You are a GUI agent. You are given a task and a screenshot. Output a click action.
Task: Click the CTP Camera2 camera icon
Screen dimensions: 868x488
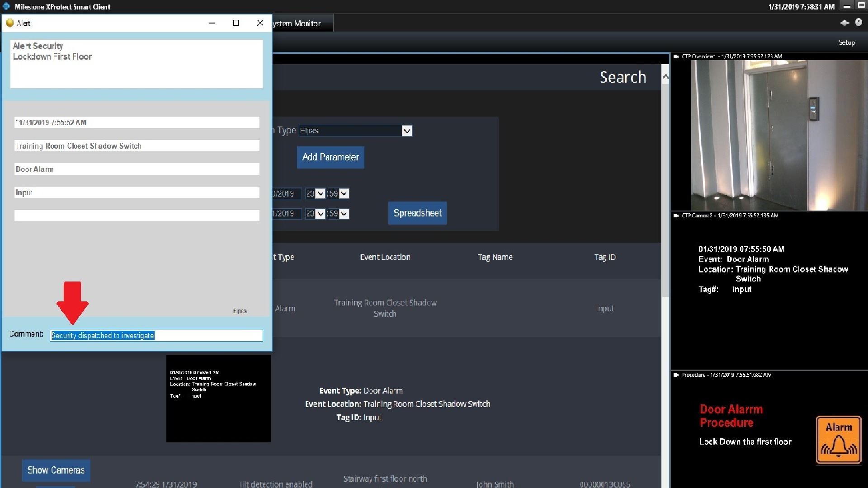point(676,216)
